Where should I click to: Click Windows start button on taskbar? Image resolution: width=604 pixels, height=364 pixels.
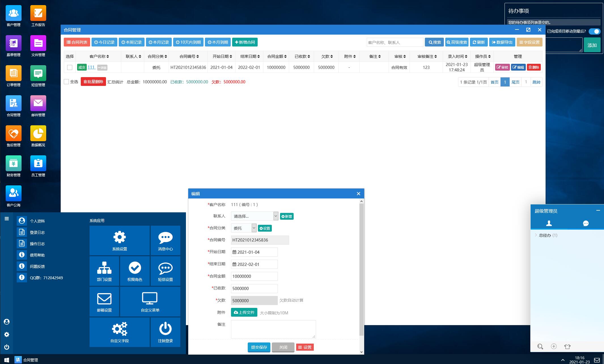pyautogui.click(x=7, y=360)
